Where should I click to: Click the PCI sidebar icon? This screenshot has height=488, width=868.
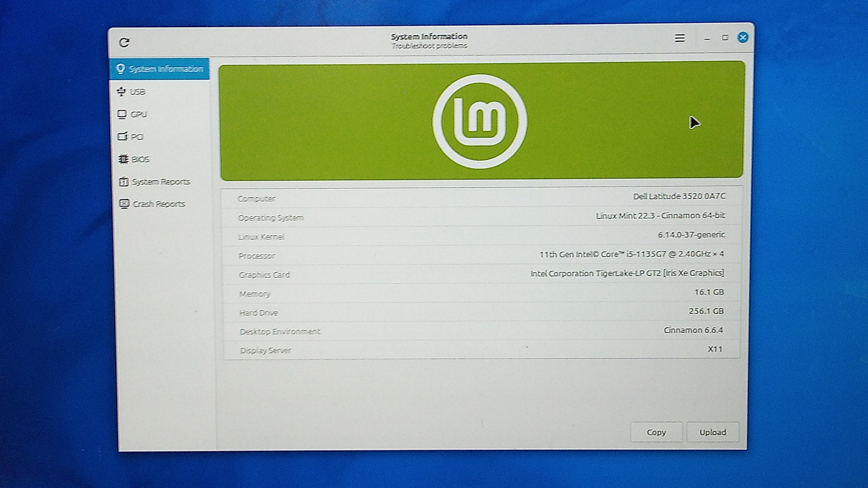pyautogui.click(x=123, y=136)
